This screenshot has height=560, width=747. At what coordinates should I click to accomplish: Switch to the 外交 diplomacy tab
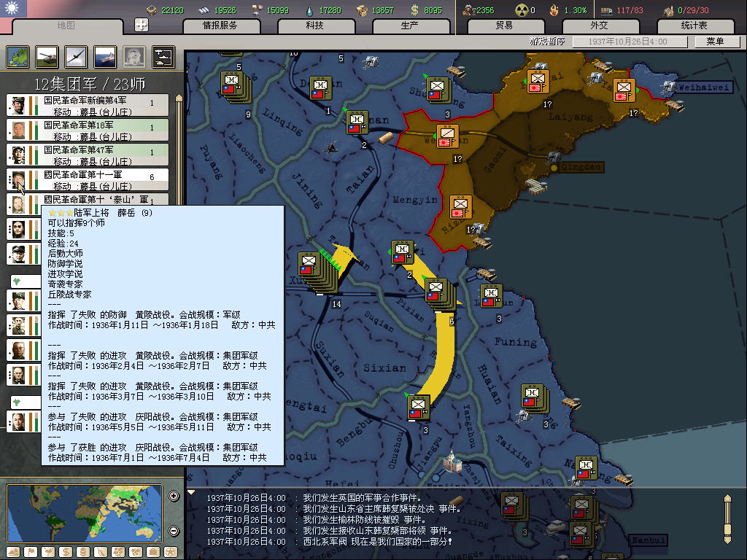(x=599, y=26)
